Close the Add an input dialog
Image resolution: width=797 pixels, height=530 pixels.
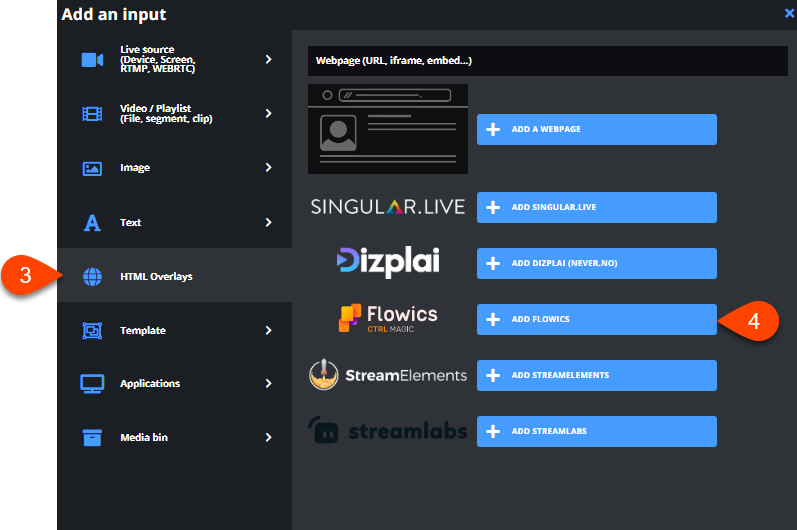click(789, 14)
